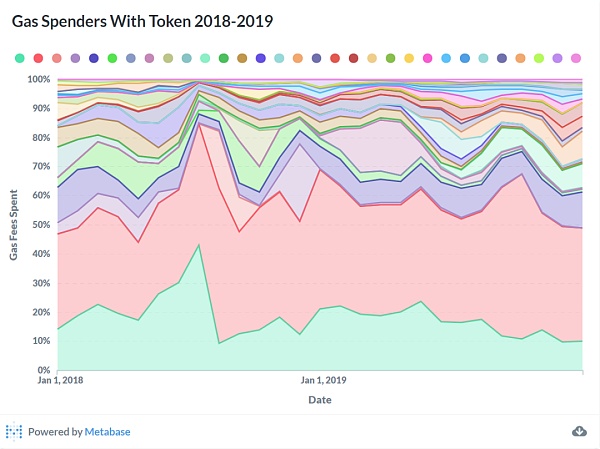Click the 'Date' x-axis title

[321, 400]
